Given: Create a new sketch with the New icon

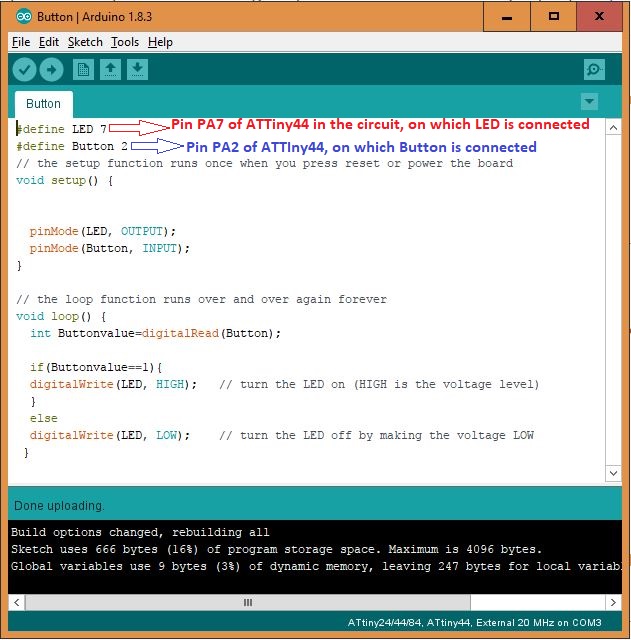Looking at the screenshot, I should click(83, 69).
